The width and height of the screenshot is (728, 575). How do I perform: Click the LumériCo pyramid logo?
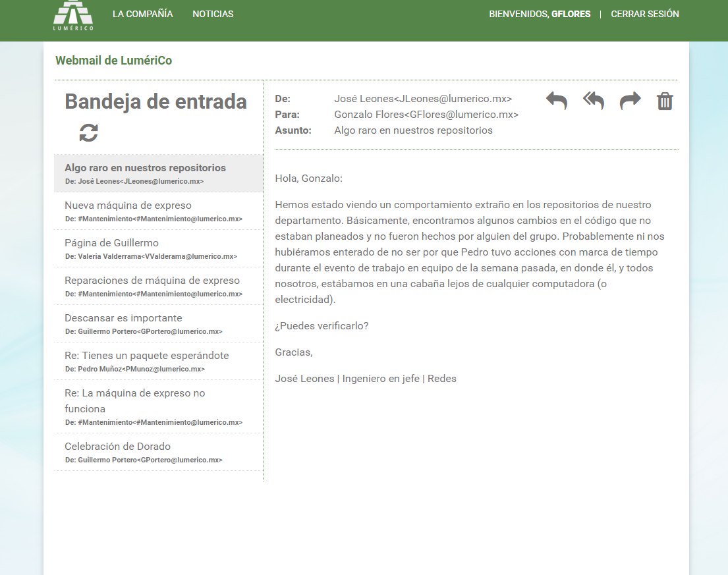point(73,15)
